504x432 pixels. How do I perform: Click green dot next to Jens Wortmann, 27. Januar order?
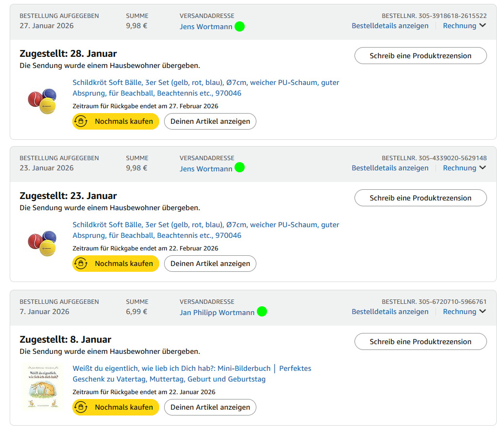pyautogui.click(x=239, y=26)
